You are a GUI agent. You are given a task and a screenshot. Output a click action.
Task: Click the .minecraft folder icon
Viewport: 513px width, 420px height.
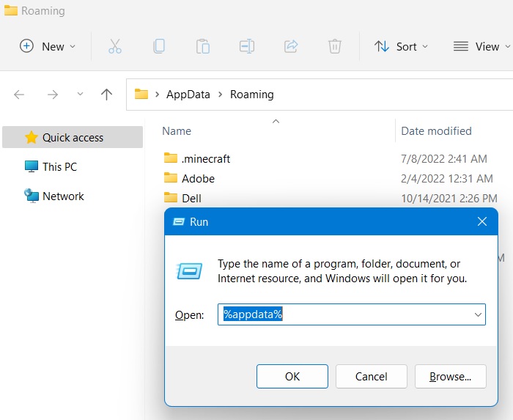point(171,158)
